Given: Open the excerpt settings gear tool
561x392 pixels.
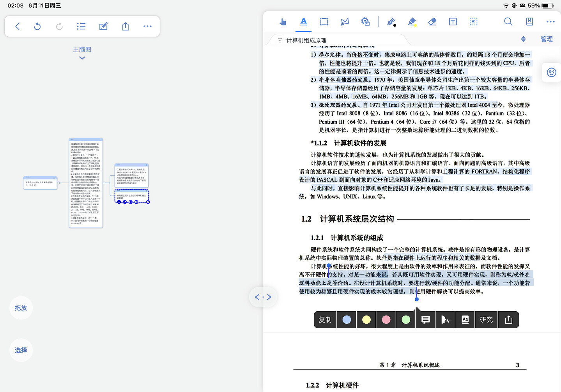Looking at the screenshot, I should click(365, 22).
